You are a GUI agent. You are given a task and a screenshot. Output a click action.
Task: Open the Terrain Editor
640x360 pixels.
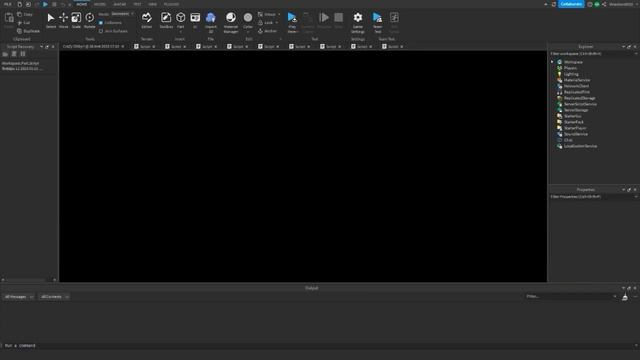tap(147, 20)
